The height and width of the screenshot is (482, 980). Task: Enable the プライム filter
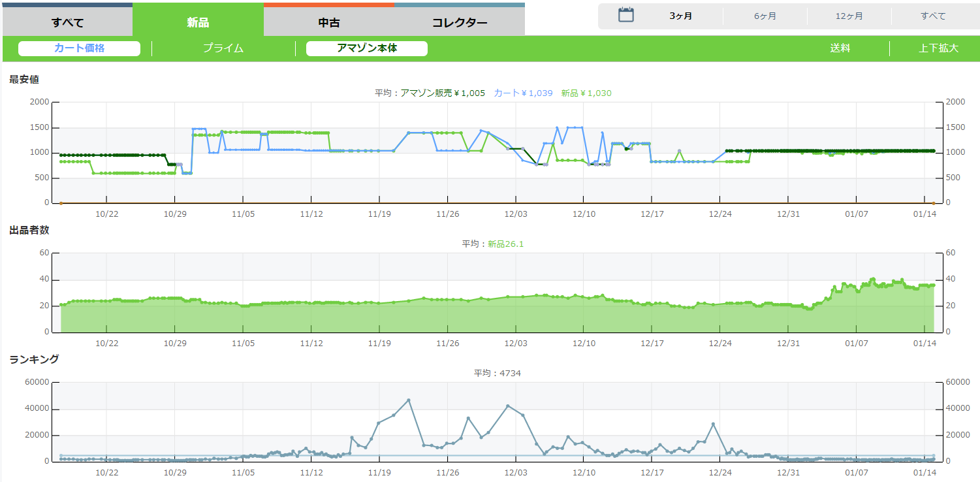point(223,48)
